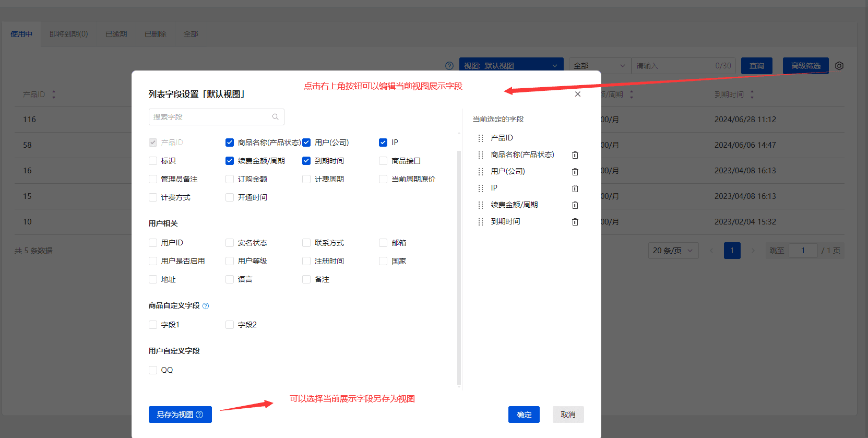Click 查询 search button

pos(757,66)
